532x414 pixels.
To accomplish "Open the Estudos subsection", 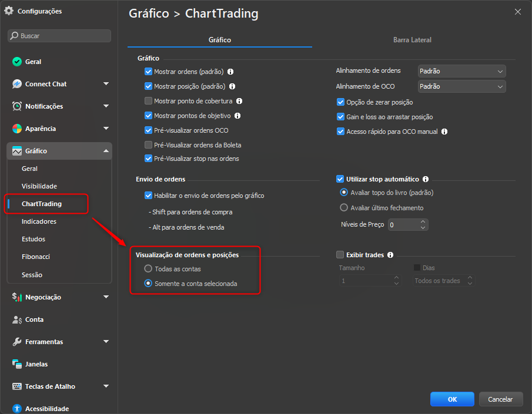I will click(34, 239).
